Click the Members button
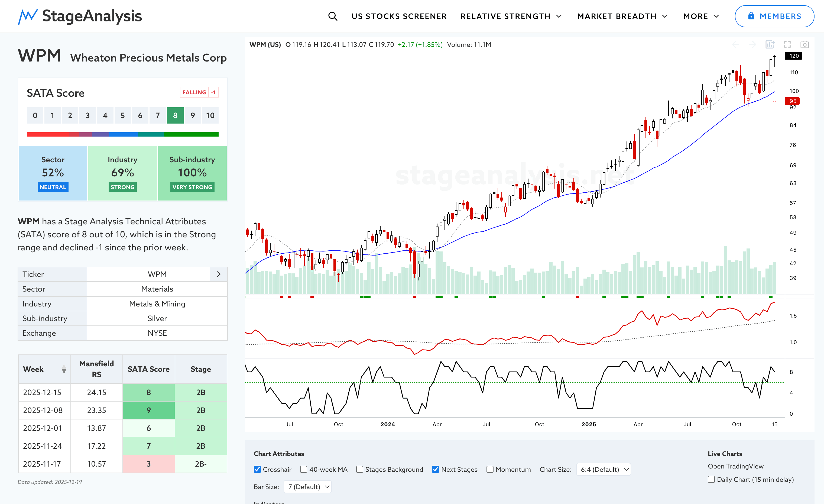This screenshot has height=504, width=824. click(774, 16)
